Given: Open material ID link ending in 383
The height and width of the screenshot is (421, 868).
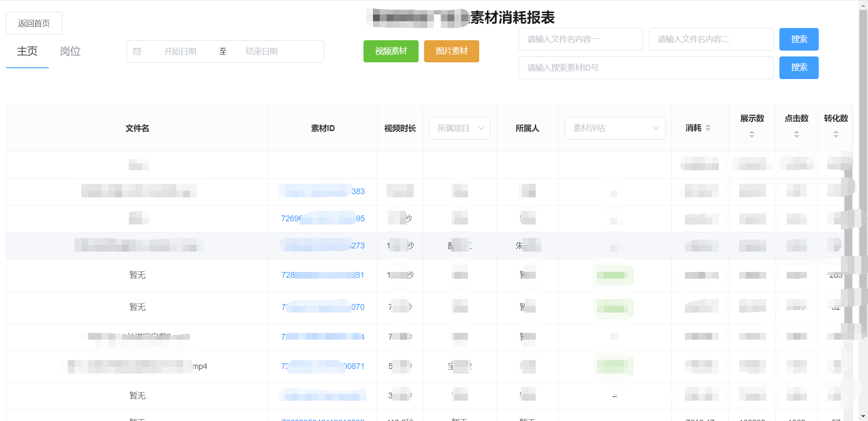Looking at the screenshot, I should [322, 192].
